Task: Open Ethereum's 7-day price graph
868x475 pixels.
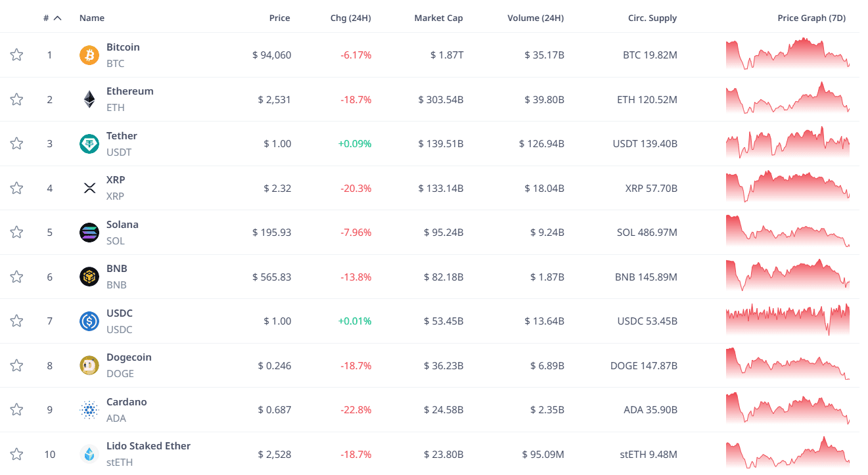Action: [787, 99]
